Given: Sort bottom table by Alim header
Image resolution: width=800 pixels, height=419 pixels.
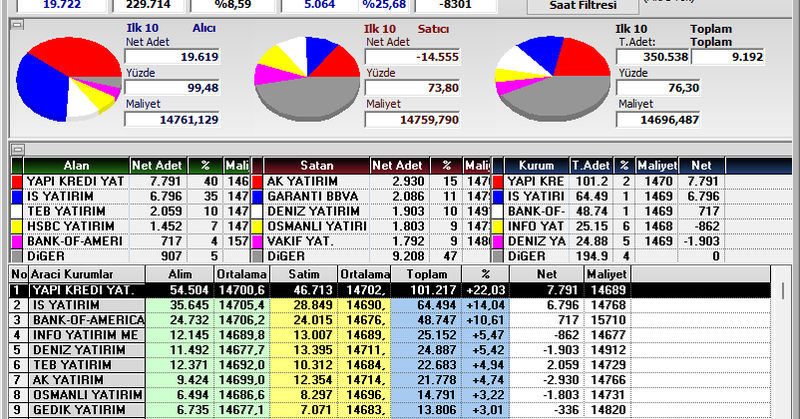Looking at the screenshot, I should (x=180, y=274).
